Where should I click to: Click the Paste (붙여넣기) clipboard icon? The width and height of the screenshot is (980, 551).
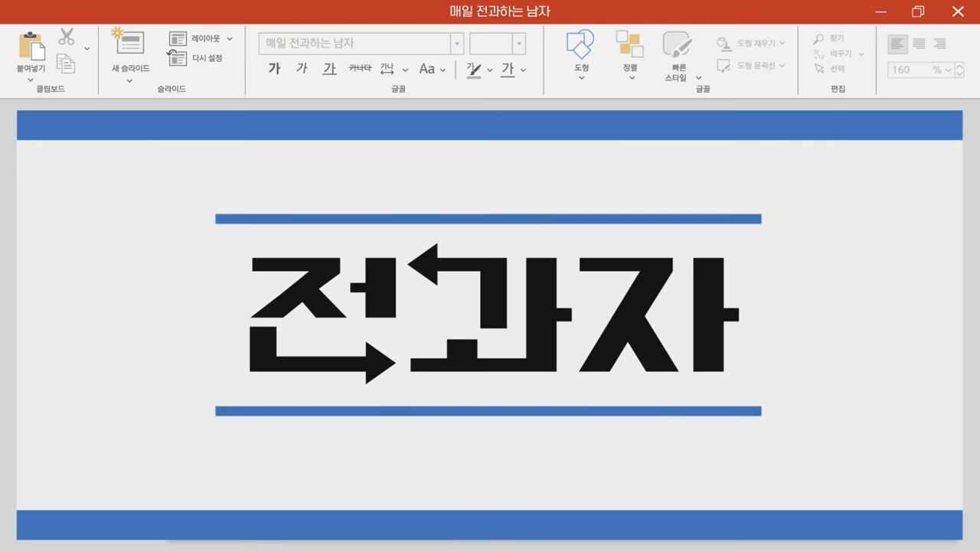(x=31, y=46)
